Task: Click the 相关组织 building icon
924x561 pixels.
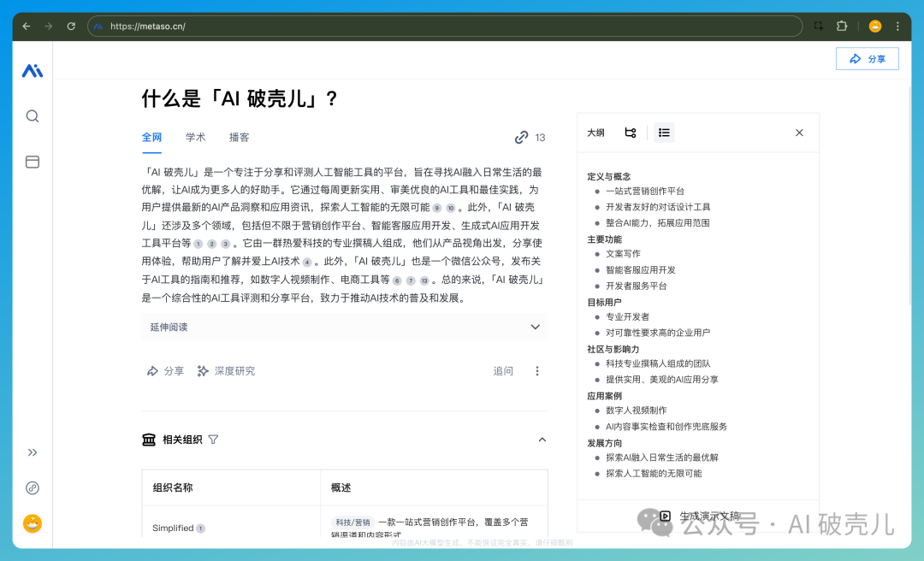Action: 149,440
